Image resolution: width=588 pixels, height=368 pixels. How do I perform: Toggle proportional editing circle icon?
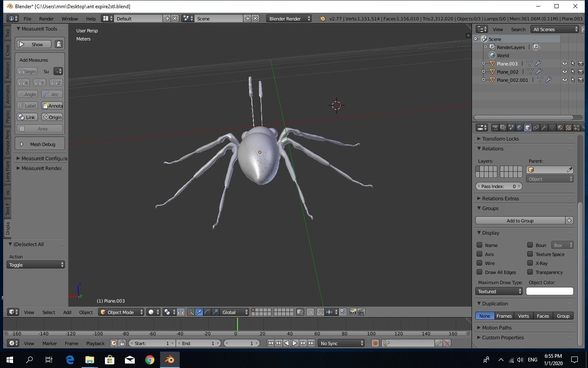310,312
